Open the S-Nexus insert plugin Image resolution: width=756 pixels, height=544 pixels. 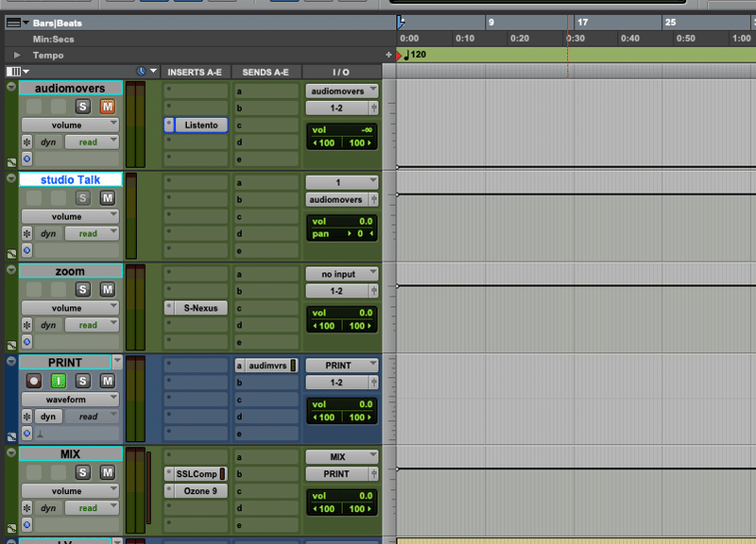(201, 309)
